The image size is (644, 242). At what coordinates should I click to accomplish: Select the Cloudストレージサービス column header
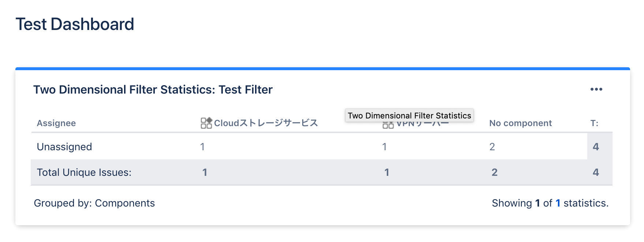(x=266, y=123)
